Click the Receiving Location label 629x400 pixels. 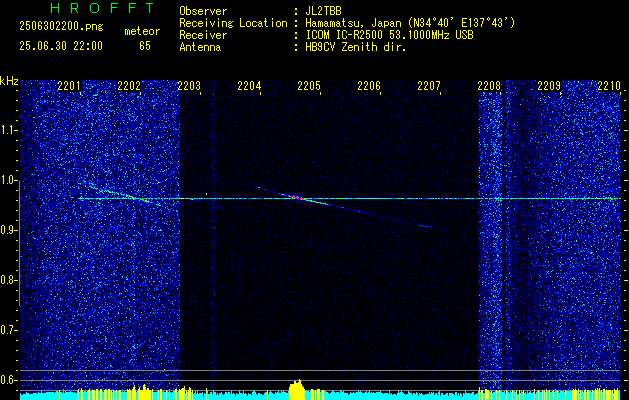[233, 23]
